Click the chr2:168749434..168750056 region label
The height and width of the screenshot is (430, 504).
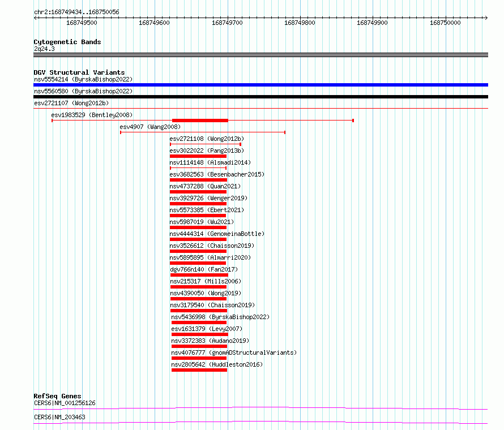point(76,12)
